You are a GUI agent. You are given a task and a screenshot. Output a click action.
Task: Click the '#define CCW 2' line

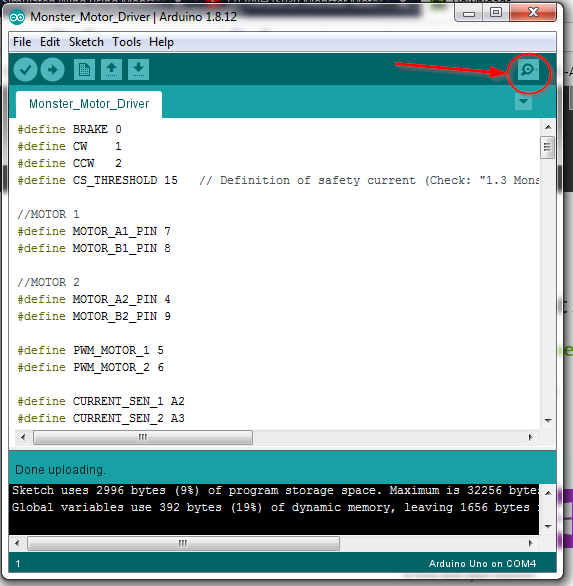click(x=70, y=163)
